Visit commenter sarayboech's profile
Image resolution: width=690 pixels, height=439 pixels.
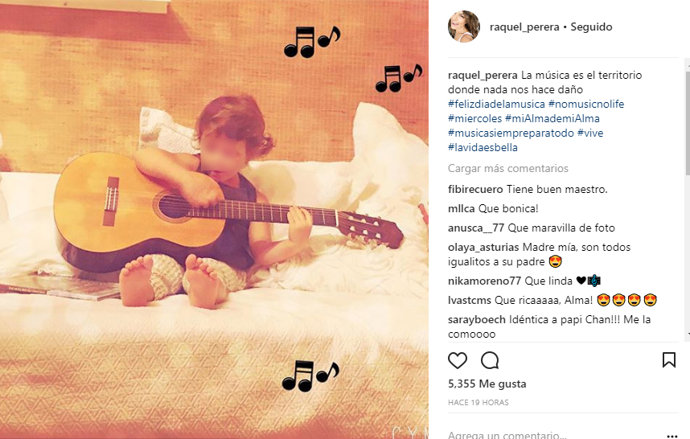click(x=477, y=319)
